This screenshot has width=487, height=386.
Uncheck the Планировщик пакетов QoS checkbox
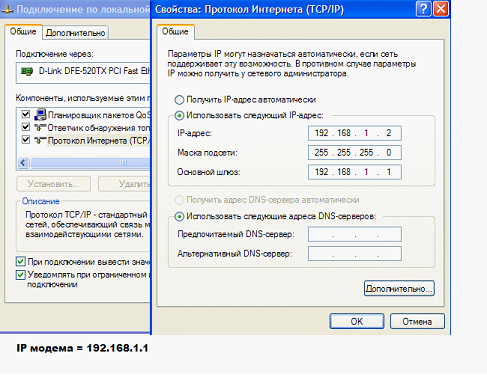(x=26, y=114)
